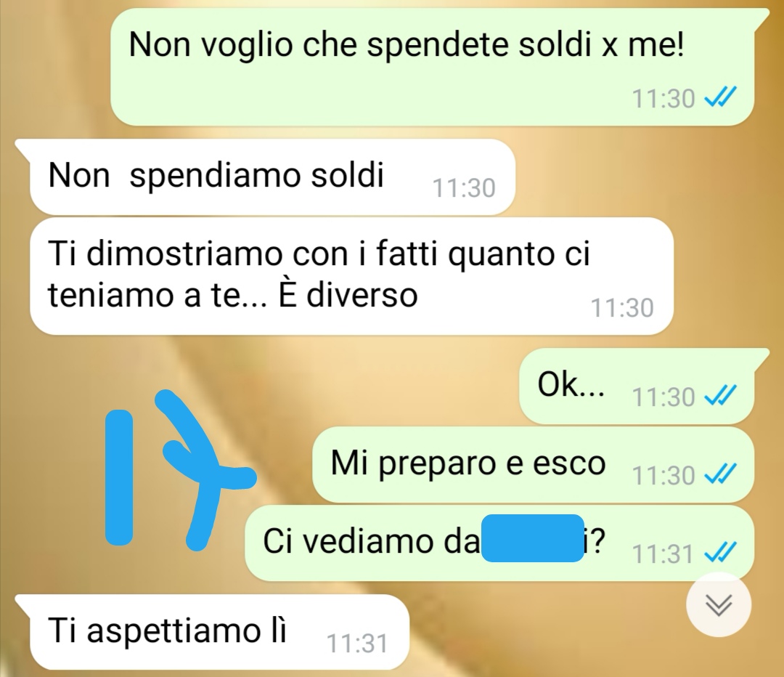Select message 'Non voglio che spendete soldi x me!'
This screenshot has height=677, width=784.
click(x=432, y=67)
